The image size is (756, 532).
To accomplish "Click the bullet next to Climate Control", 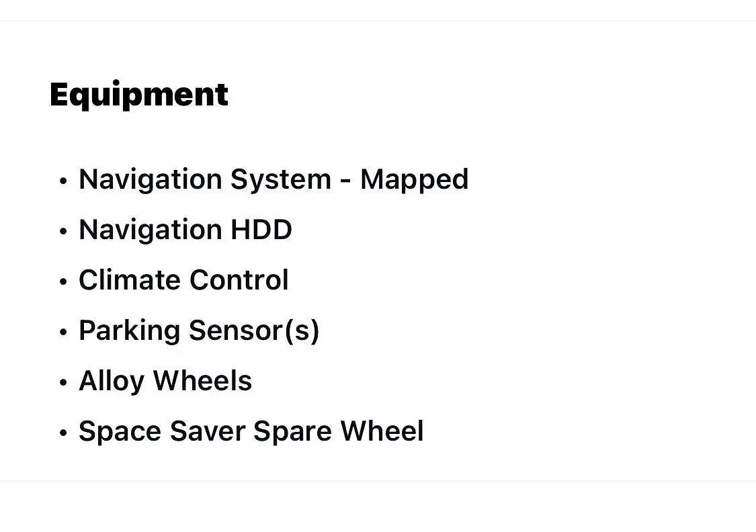I will pyautogui.click(x=63, y=281).
